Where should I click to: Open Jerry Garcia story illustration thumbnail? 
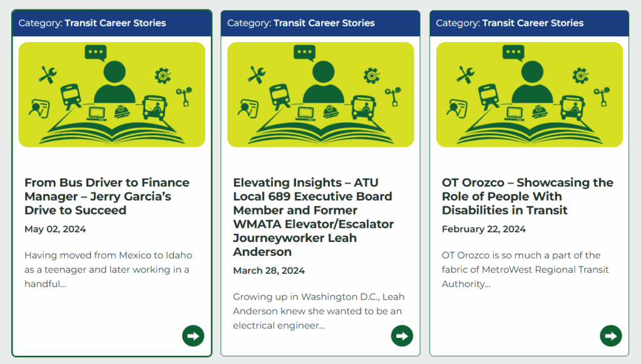click(x=111, y=94)
